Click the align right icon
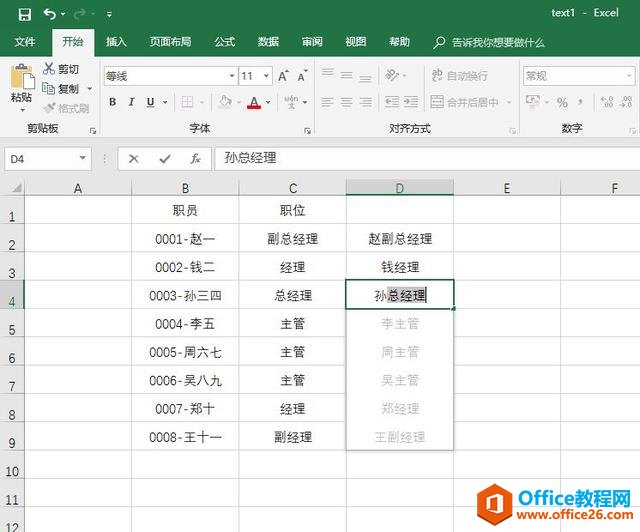Viewport: 640px width, 532px height. (x=365, y=102)
